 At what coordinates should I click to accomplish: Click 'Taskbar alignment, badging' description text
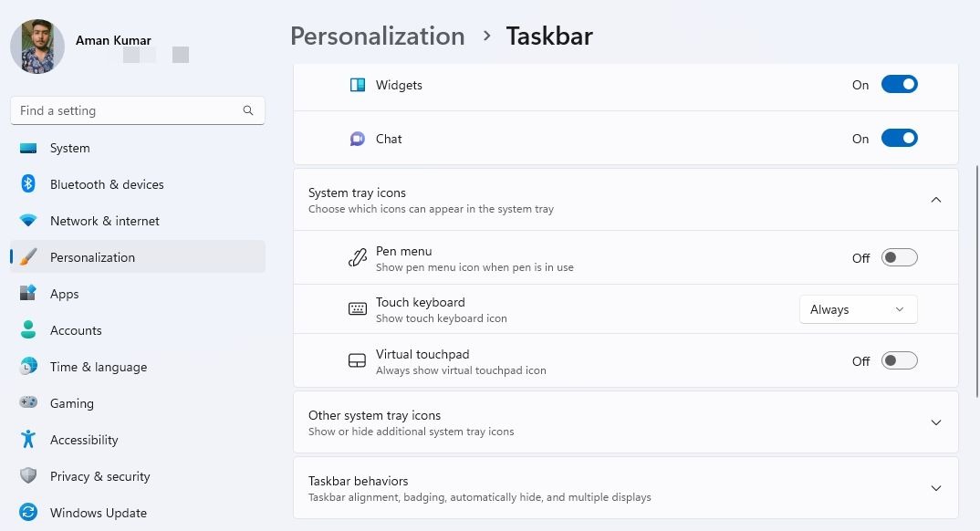click(x=479, y=497)
